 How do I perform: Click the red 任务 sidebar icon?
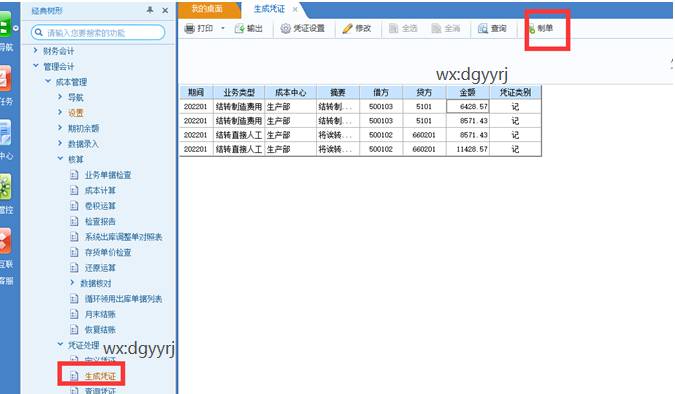[6, 79]
